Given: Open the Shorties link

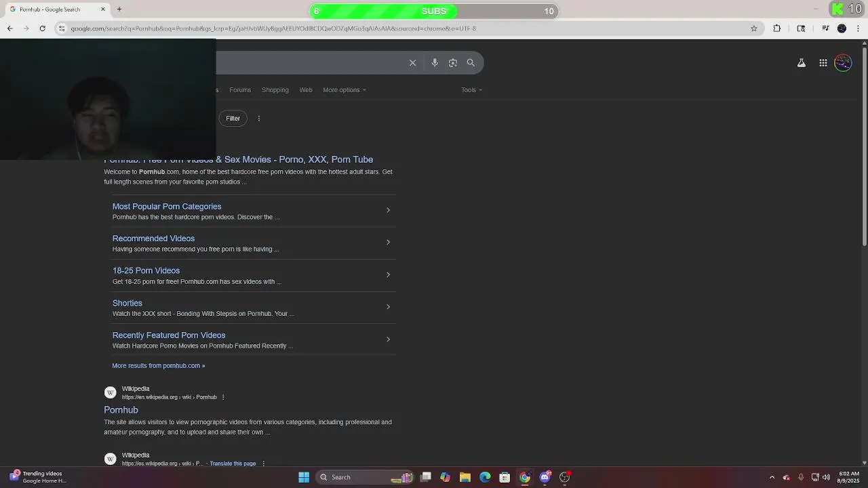Looking at the screenshot, I should coord(127,303).
